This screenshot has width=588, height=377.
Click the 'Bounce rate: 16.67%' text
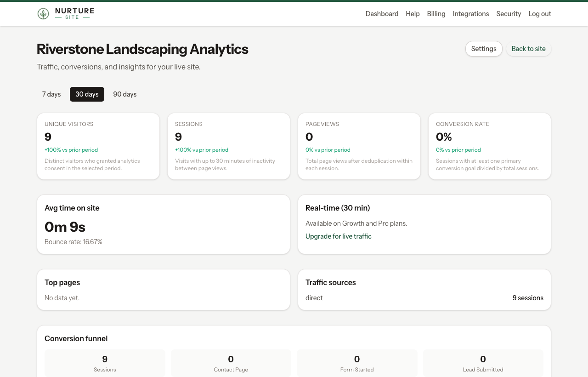tap(73, 242)
